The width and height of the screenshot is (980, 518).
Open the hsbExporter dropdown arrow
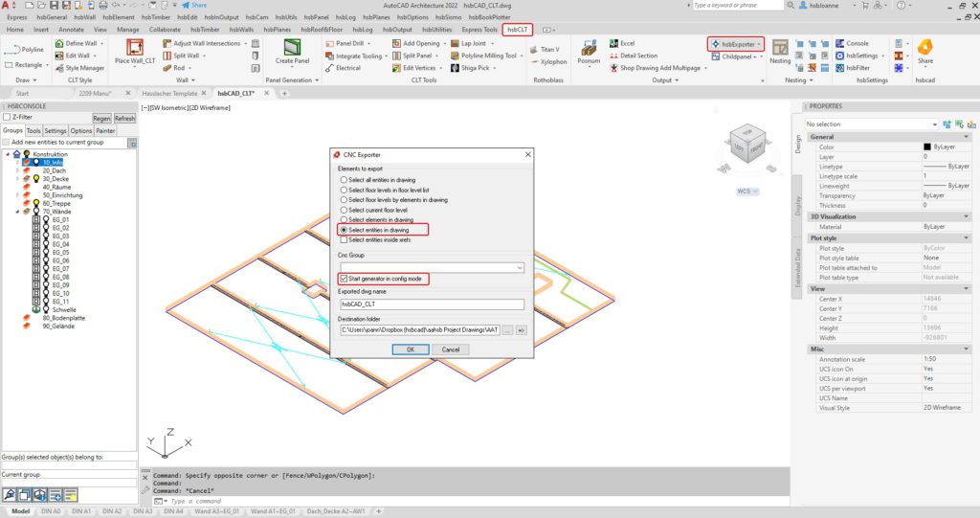pos(759,44)
